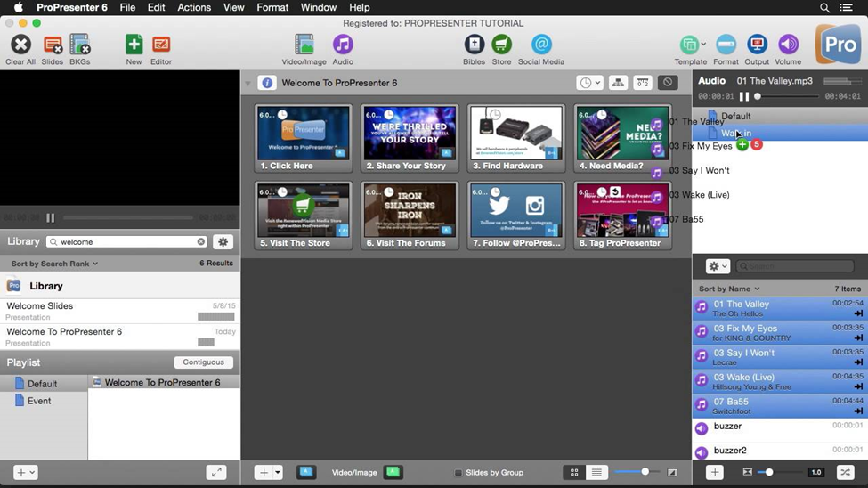Screen dimensions: 868x488
Task: Open the Video/Image bin from toolbar
Action: 304,45
